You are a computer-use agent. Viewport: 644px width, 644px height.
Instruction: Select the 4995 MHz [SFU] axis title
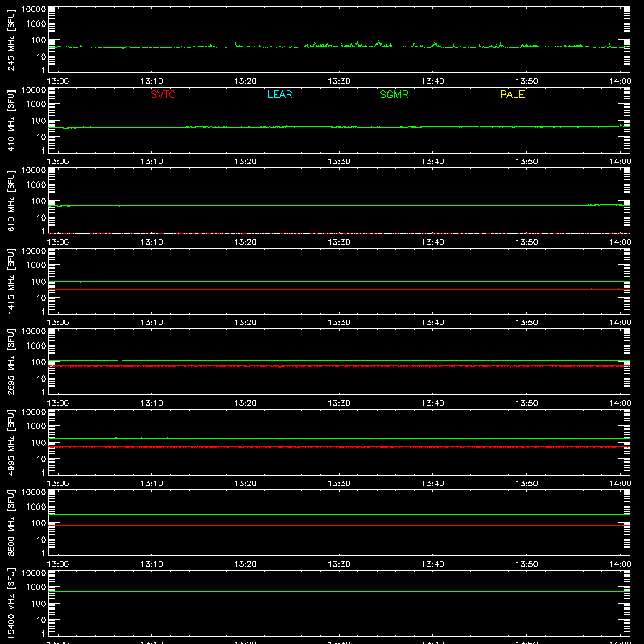[x=10, y=442]
